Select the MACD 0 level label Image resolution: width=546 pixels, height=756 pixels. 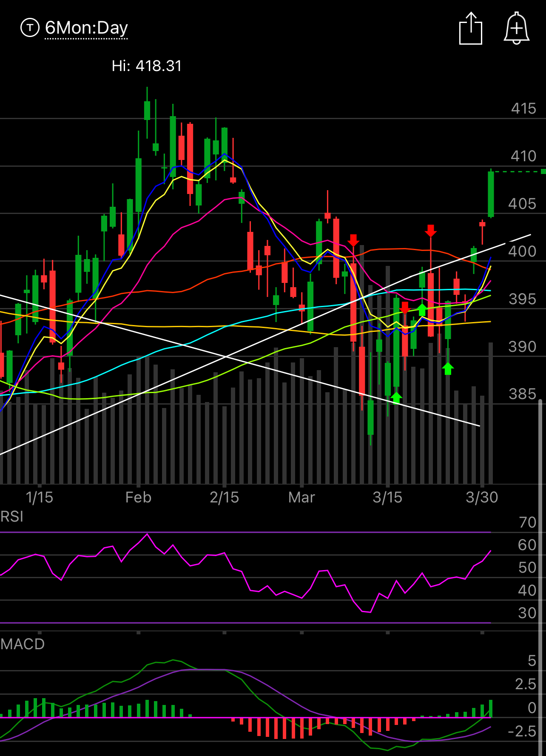pyautogui.click(x=532, y=708)
